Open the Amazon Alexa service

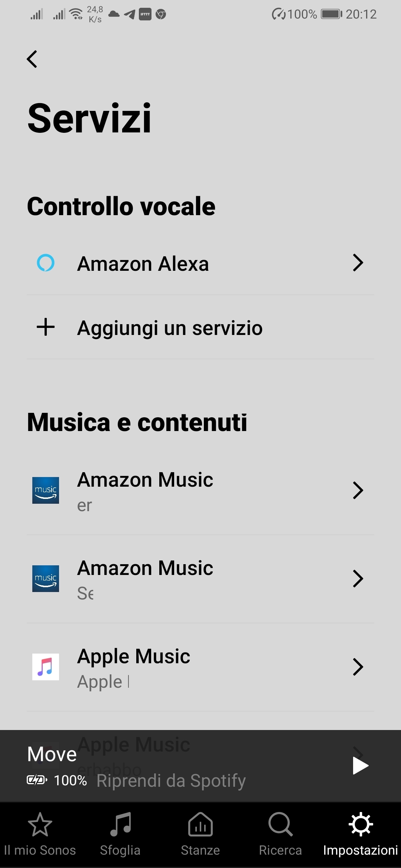[143, 264]
